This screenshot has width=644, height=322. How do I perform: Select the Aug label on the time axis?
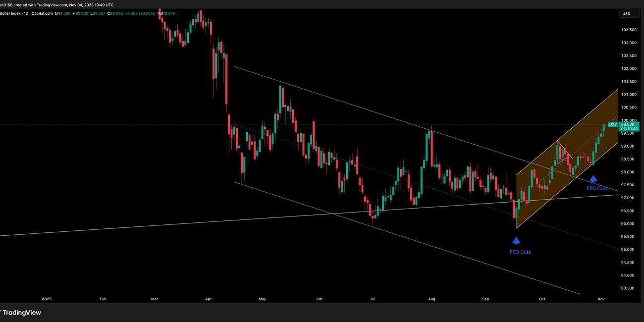point(431,299)
